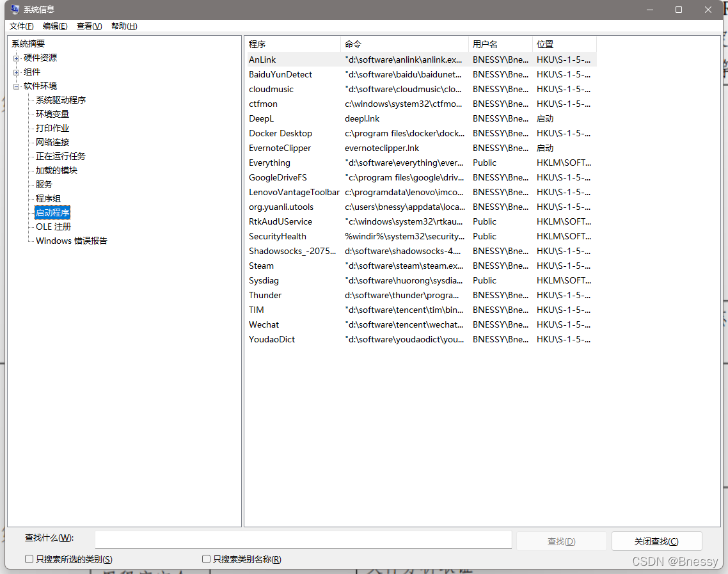Expand the 硬件资源 tree node

pos(16,58)
